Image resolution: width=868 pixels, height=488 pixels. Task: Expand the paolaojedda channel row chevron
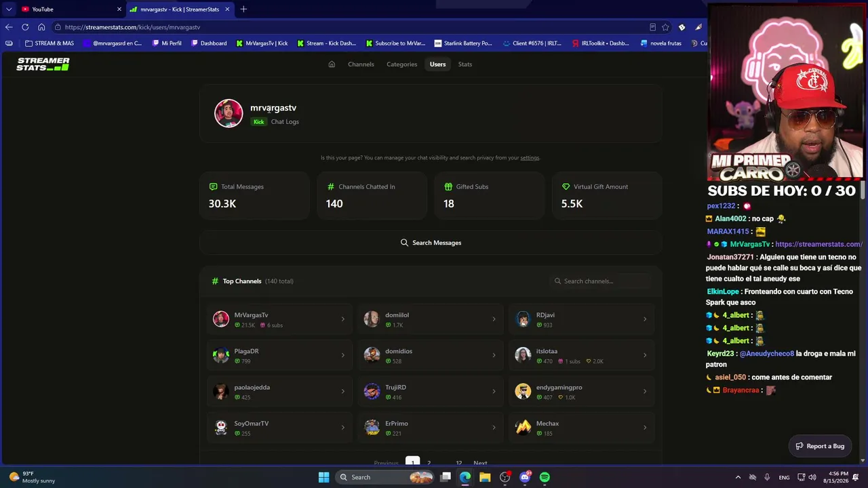(342, 391)
